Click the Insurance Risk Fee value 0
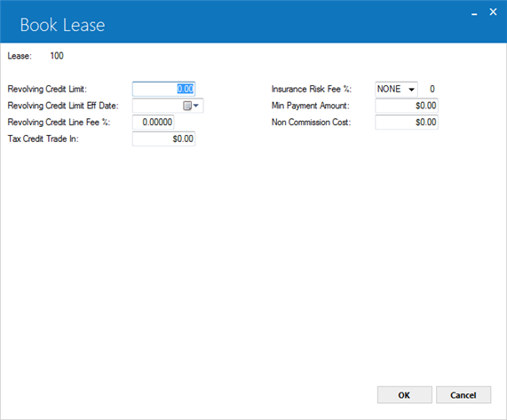The height and width of the screenshot is (420, 507). [432, 89]
